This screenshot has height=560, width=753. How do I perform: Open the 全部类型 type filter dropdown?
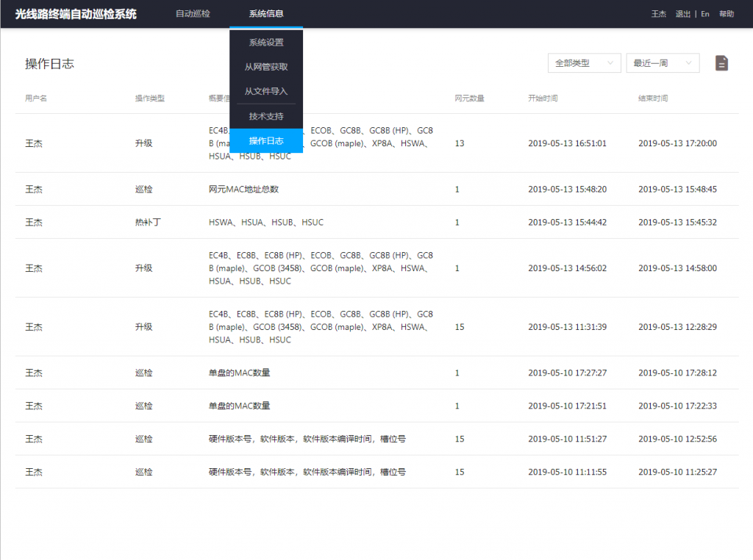[x=584, y=63]
